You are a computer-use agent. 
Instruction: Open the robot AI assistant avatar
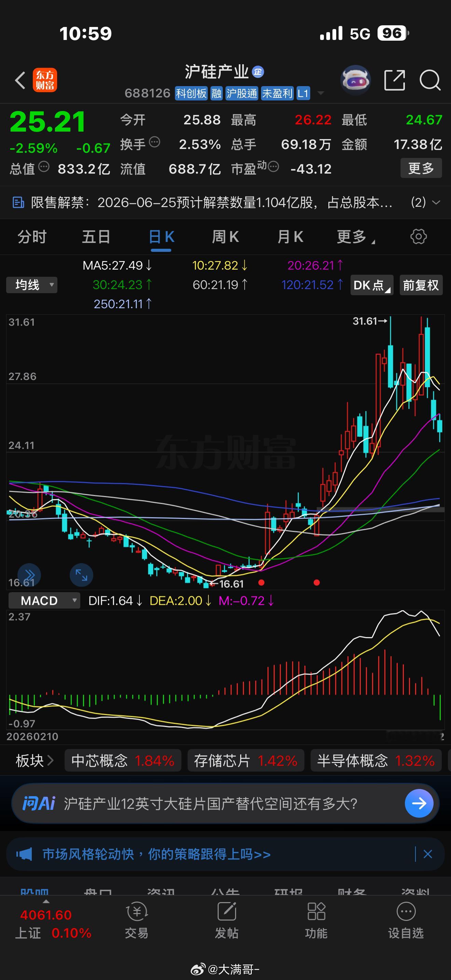coord(355,80)
